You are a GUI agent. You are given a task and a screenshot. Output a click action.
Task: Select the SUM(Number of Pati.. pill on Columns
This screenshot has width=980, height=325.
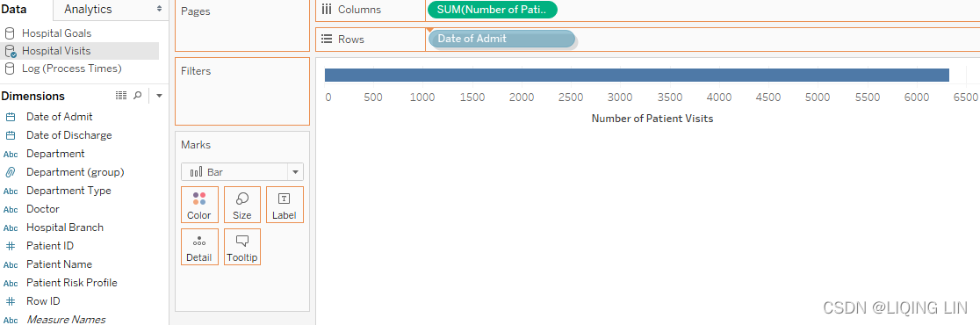pyautogui.click(x=492, y=10)
